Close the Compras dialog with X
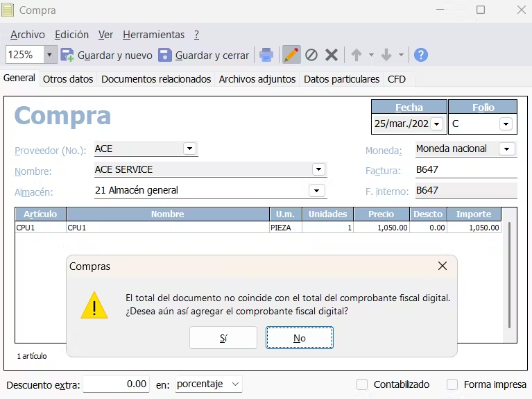Image resolution: width=532 pixels, height=399 pixels. (443, 266)
